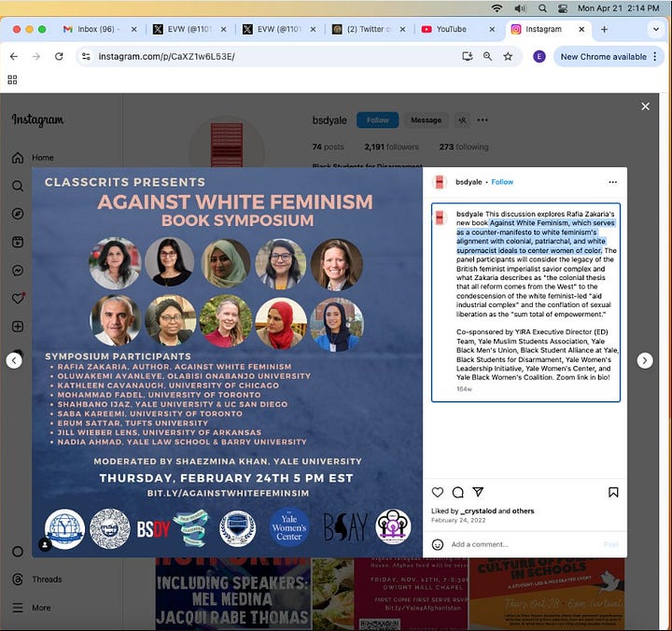This screenshot has height=631, width=672.
Task: Click similar accounts icon beside Message
Action: (462, 120)
